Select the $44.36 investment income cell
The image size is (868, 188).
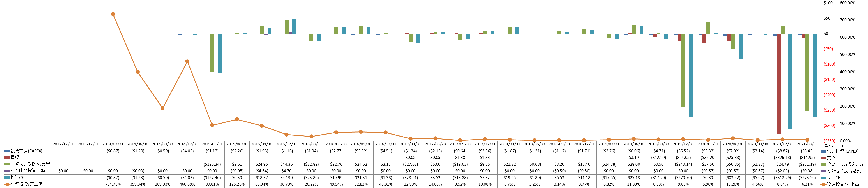pos(286,164)
